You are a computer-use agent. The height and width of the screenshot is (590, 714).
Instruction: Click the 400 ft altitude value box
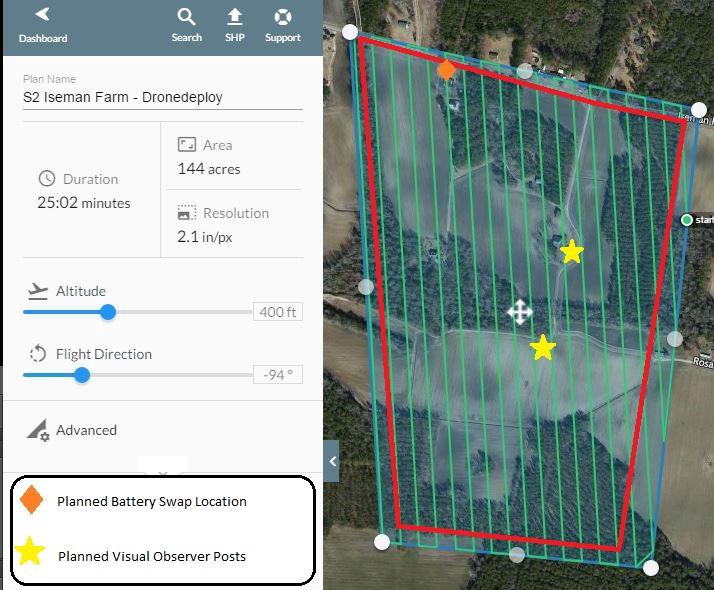tap(277, 312)
